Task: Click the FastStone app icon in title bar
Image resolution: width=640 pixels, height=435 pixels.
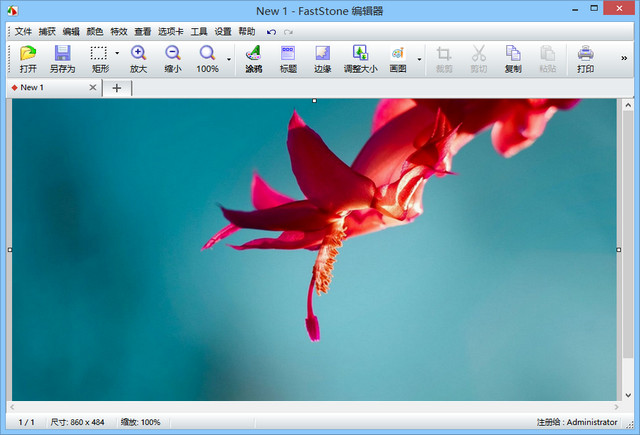Action: point(13,11)
